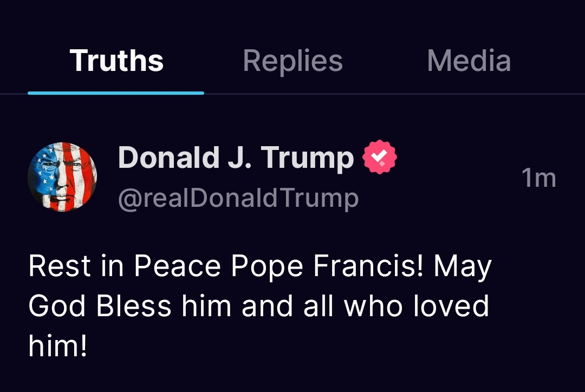
Task: Click the word "who" in the post
Action: coord(373,306)
